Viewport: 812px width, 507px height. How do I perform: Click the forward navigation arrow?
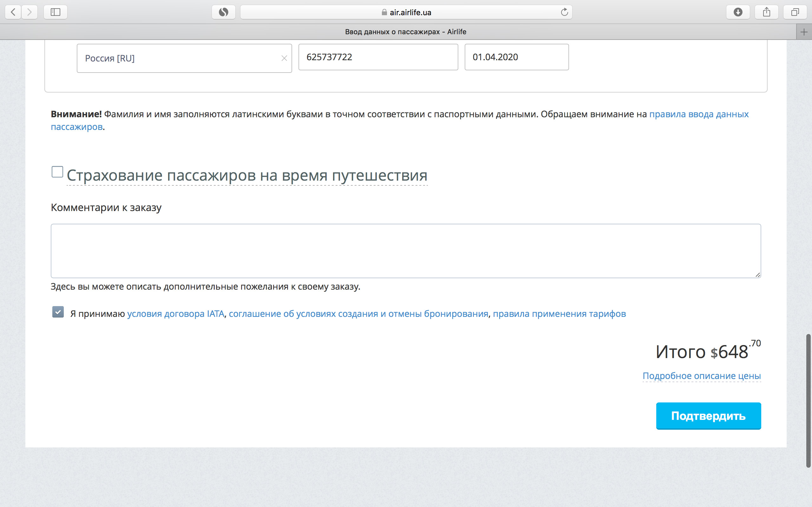coord(29,12)
